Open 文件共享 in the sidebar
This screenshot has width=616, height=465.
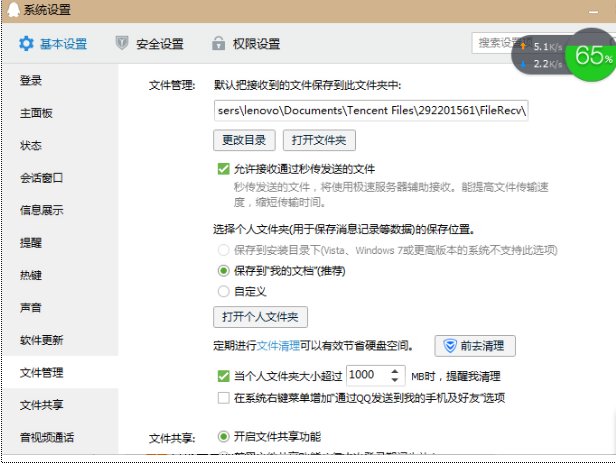pyautogui.click(x=62, y=405)
